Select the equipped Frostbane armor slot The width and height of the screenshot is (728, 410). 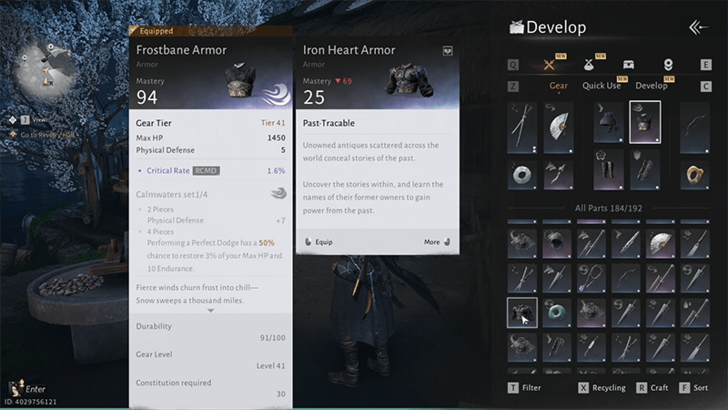pyautogui.click(x=645, y=122)
